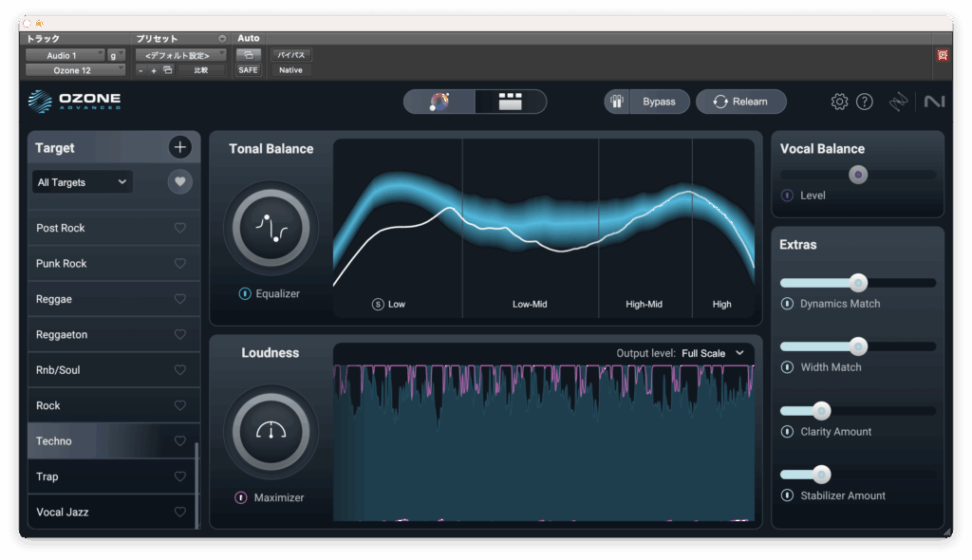Click the Width Match slider handle
Image resolution: width=972 pixels, height=560 pixels.
click(858, 346)
